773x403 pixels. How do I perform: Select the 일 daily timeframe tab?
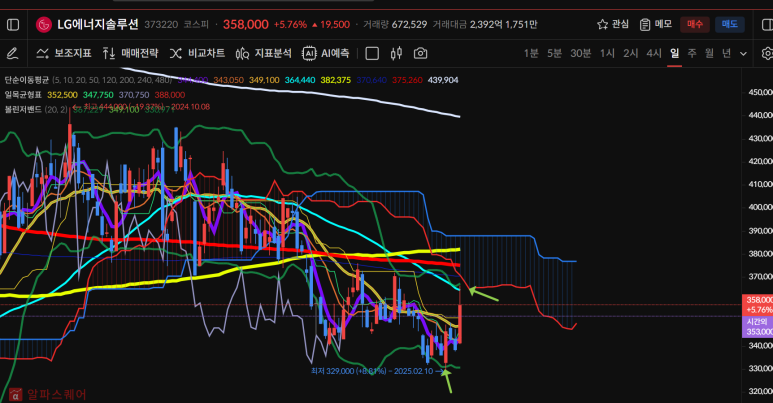(674, 53)
